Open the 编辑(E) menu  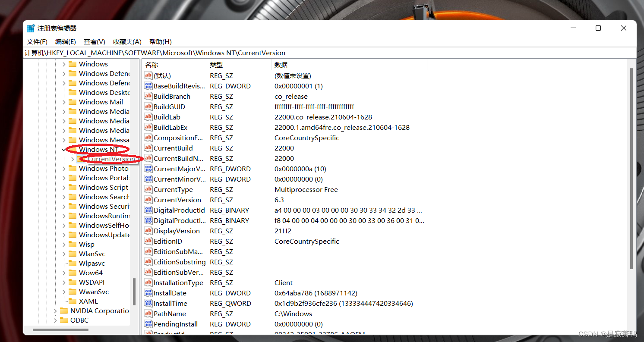pos(66,42)
